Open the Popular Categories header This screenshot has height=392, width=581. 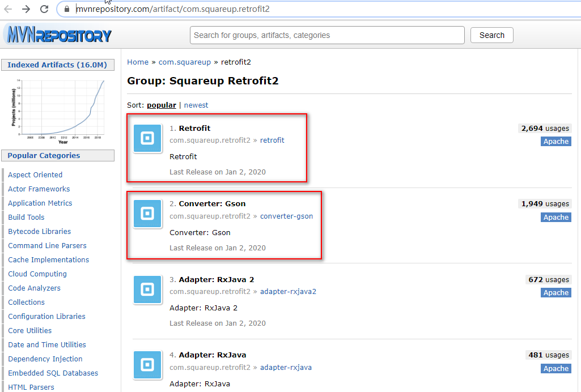[x=58, y=155]
